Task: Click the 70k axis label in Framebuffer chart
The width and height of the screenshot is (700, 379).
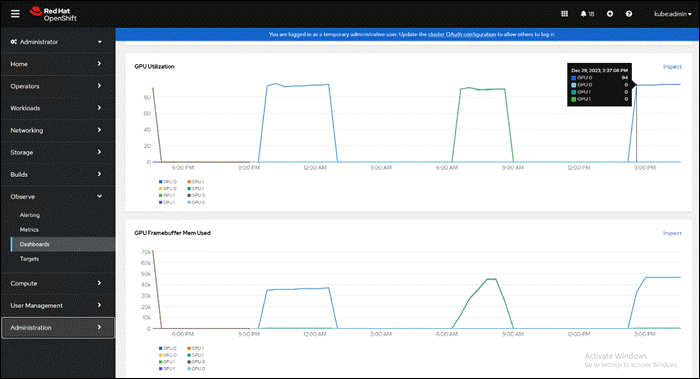Action: (146, 252)
